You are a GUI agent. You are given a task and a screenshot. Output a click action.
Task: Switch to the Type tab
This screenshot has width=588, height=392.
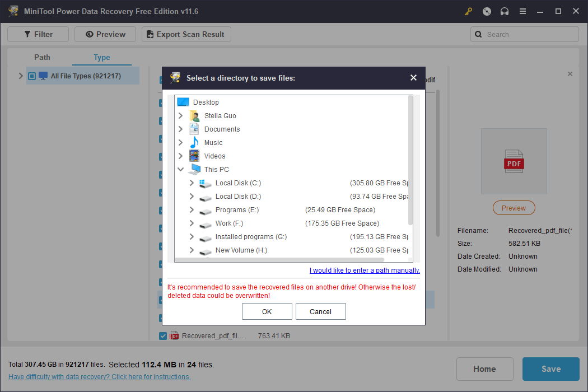101,57
